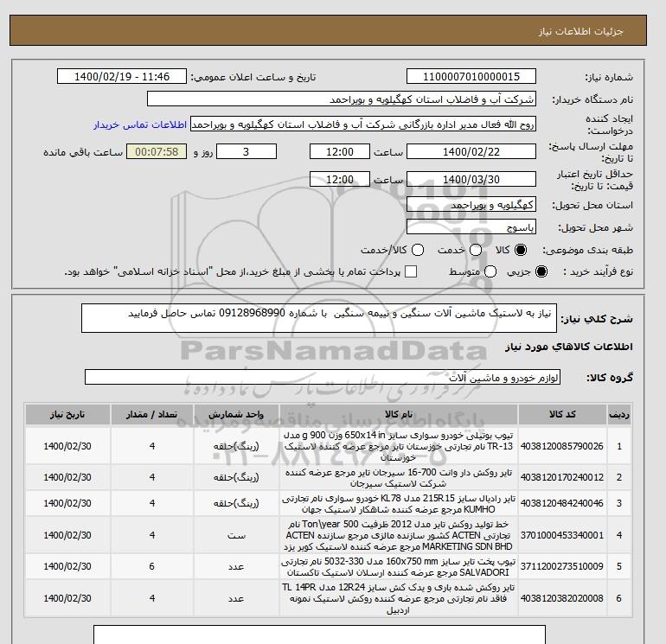
Task: Click the remaining time 00:07:58 field
Action: tap(157, 151)
